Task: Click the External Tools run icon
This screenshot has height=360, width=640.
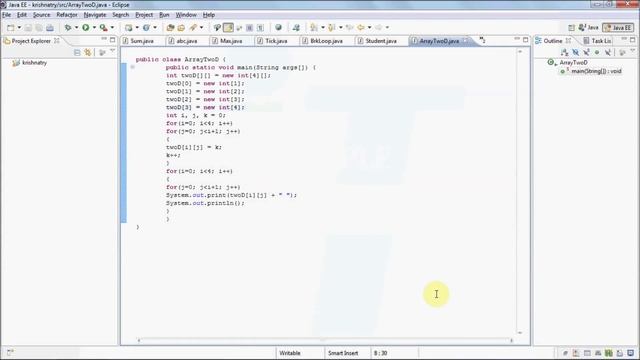Action: click(x=104, y=28)
